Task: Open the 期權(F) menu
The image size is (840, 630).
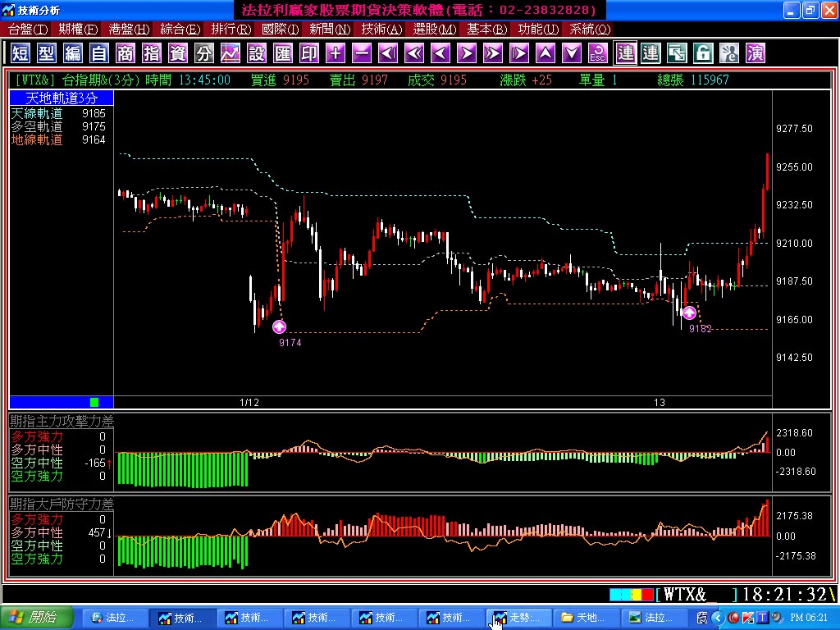Action: [78, 30]
